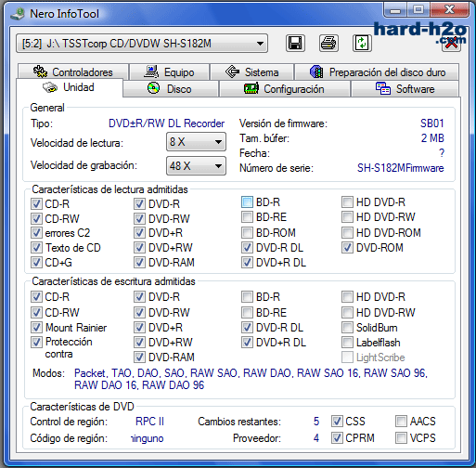Open the Configuración tab
Image resolution: width=476 pixels, height=468 pixels.
pyautogui.click(x=285, y=89)
